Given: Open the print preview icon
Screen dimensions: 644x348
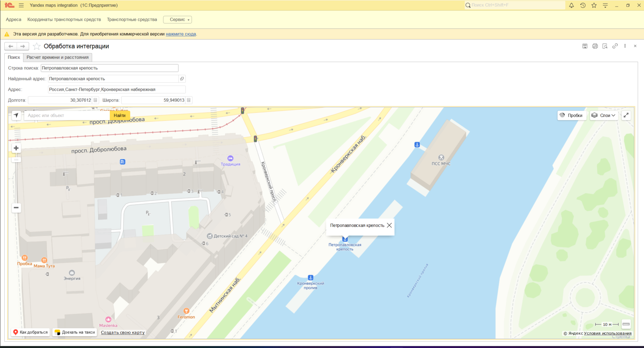Looking at the screenshot, I should [x=605, y=46].
